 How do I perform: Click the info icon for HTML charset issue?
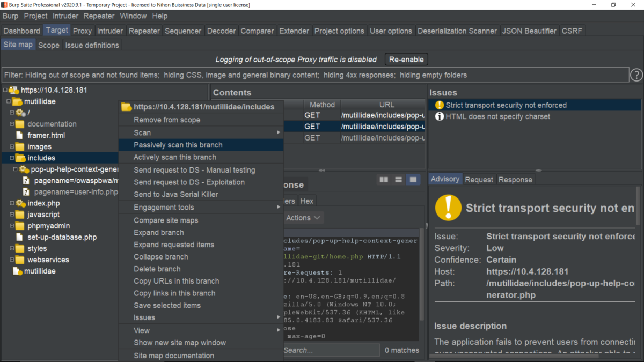click(439, 116)
